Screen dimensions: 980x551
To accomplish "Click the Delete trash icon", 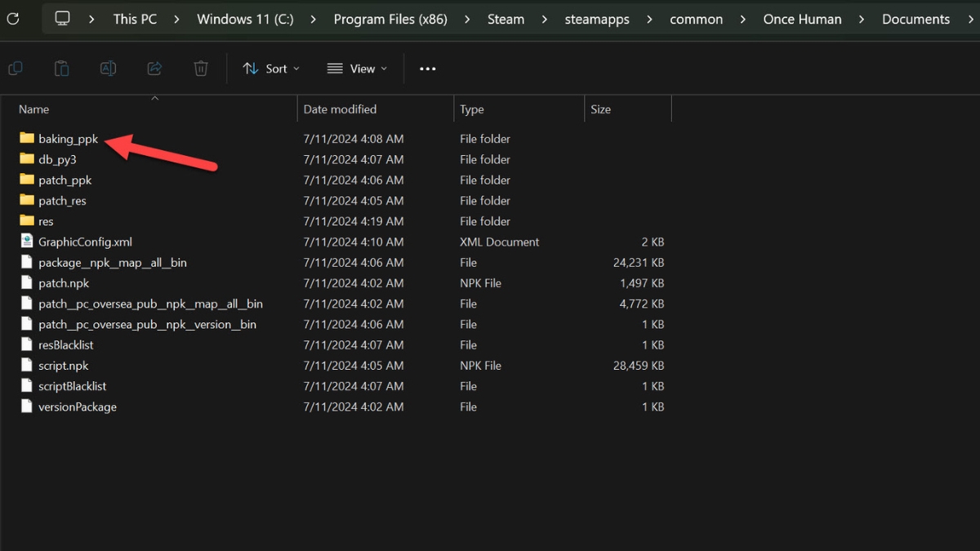I will coord(201,69).
